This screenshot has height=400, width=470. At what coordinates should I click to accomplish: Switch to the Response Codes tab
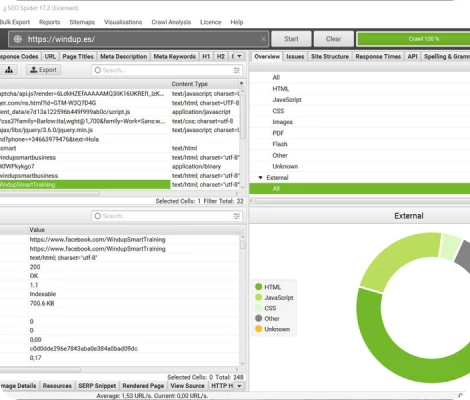(19, 56)
